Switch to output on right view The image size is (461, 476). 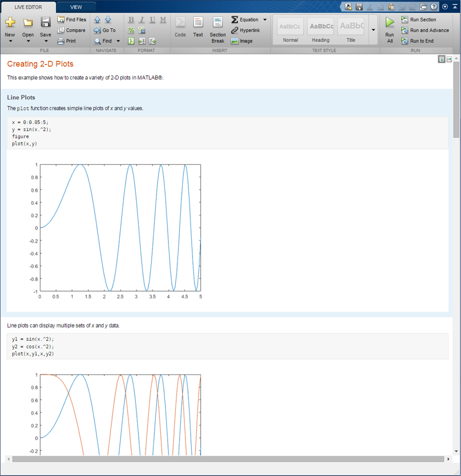449,59
